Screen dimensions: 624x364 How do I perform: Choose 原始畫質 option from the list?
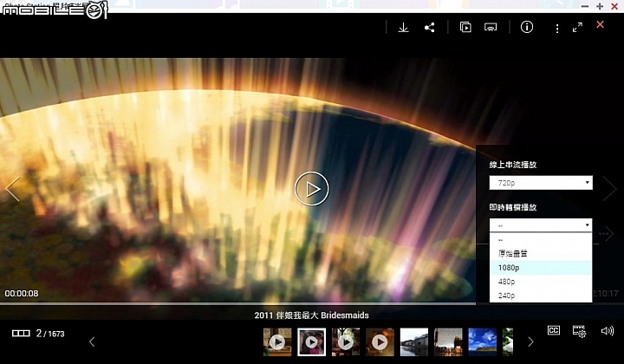[541, 253]
